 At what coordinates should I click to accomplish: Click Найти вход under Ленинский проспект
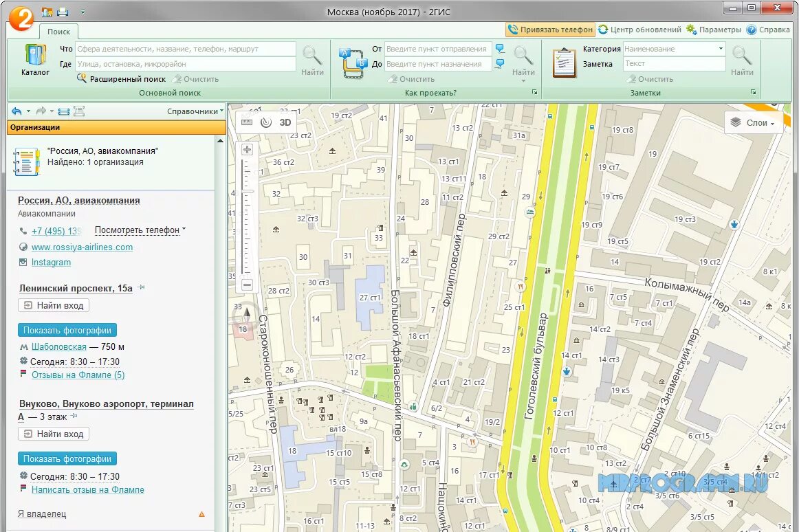54,305
